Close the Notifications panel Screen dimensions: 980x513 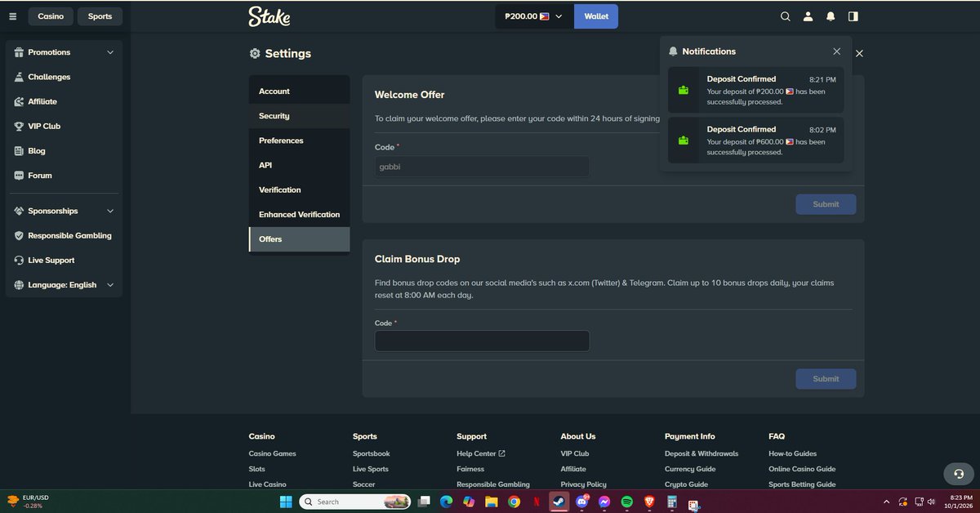pos(836,51)
